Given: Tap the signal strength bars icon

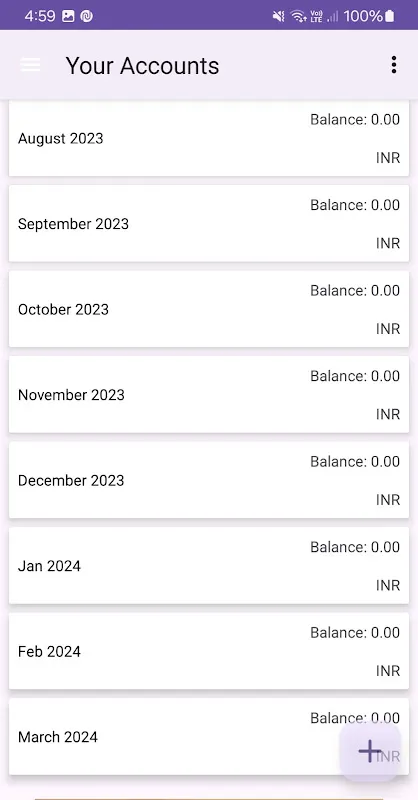Looking at the screenshot, I should (333, 16).
